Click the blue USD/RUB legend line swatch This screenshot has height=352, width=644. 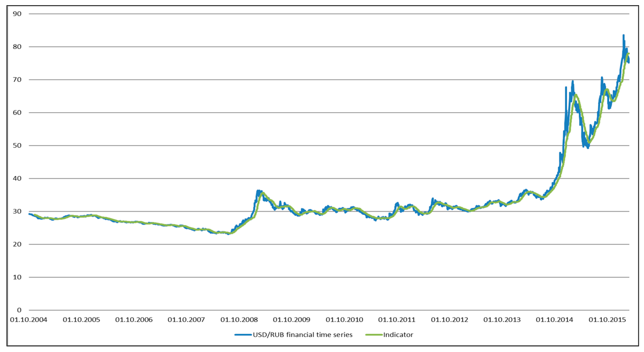pos(243,335)
